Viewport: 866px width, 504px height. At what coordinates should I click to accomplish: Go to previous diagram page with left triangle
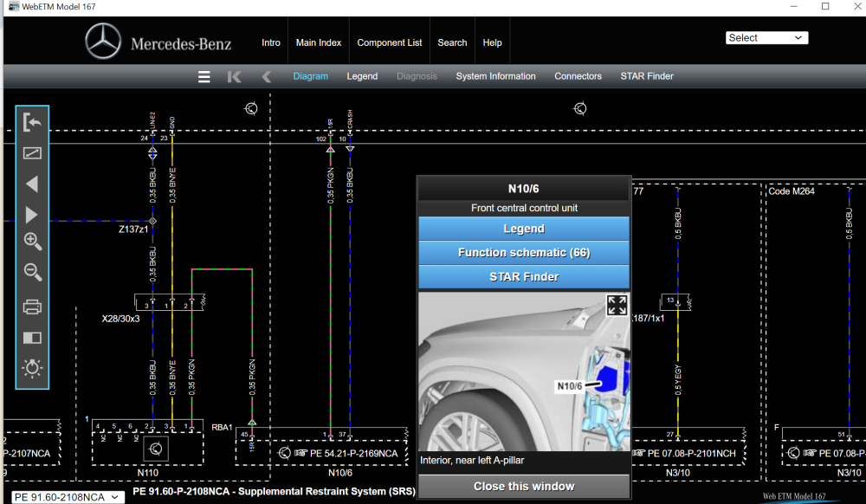pos(32,184)
